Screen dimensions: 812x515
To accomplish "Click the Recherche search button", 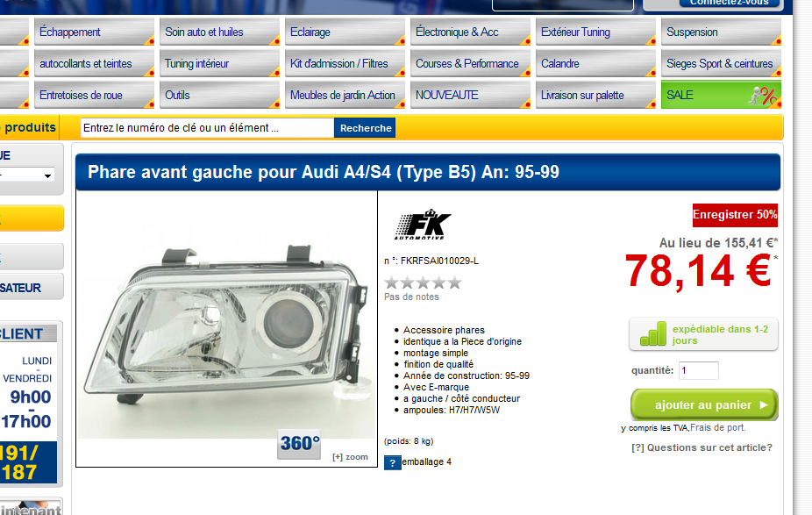I will pyautogui.click(x=365, y=128).
